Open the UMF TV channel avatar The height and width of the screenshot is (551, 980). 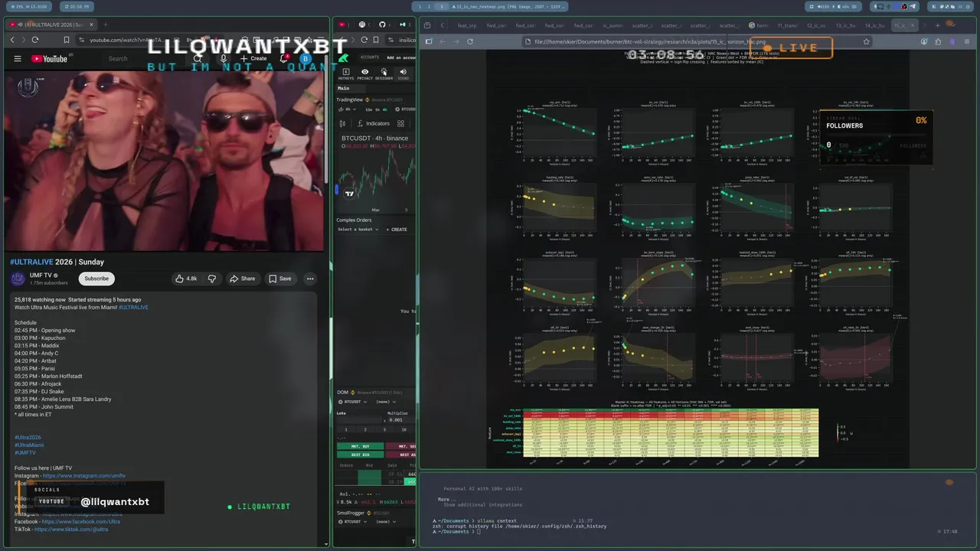click(x=18, y=279)
